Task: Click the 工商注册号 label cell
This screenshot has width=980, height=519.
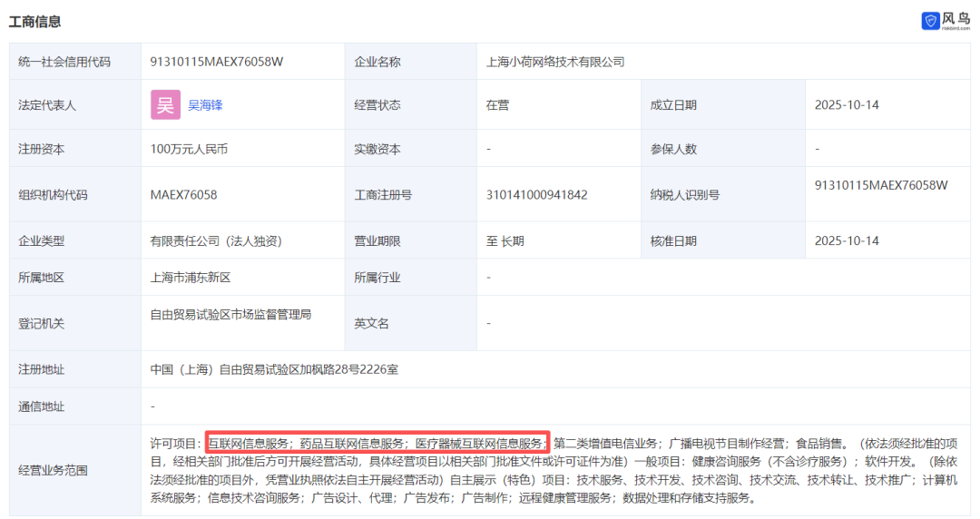Action: pyautogui.click(x=411, y=194)
